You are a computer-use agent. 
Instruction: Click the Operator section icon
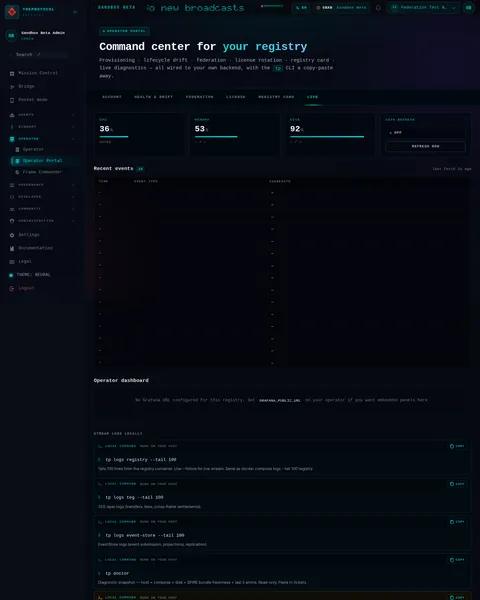(x=12, y=139)
